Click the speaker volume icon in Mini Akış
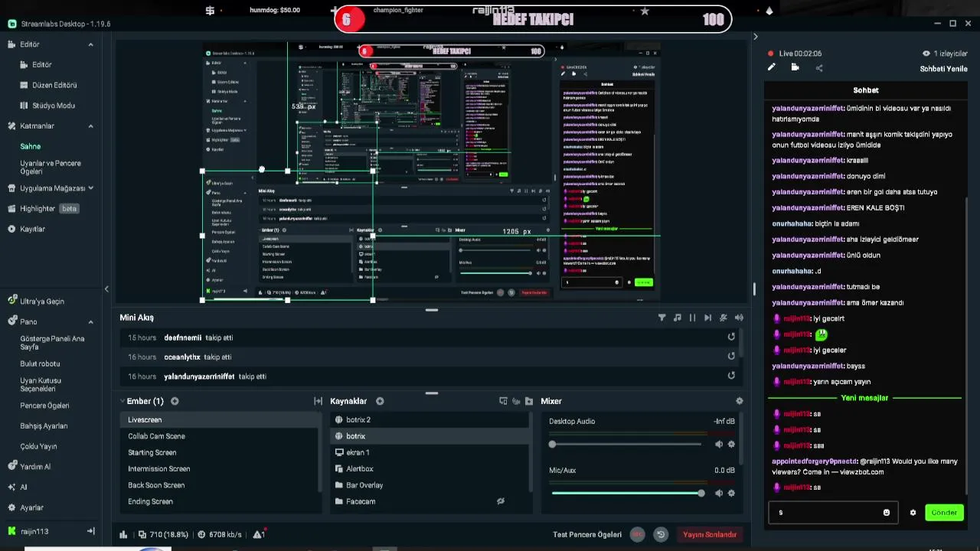Viewport: 980px width, 551px height. pyautogui.click(x=739, y=318)
